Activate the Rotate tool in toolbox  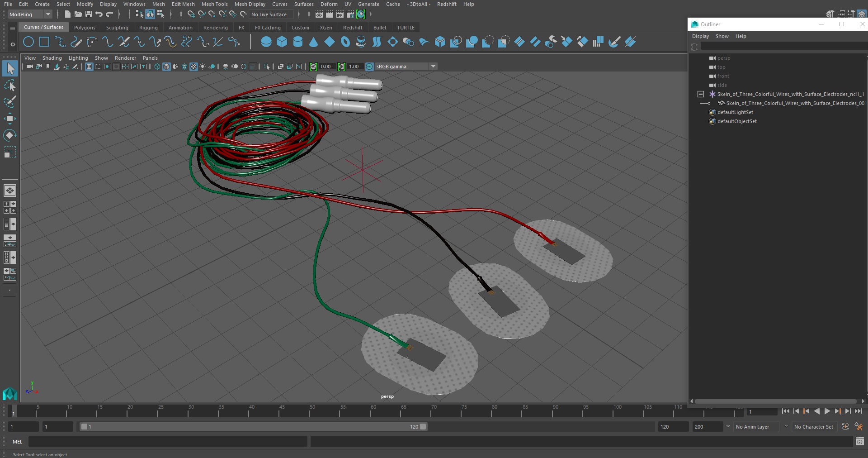click(10, 135)
